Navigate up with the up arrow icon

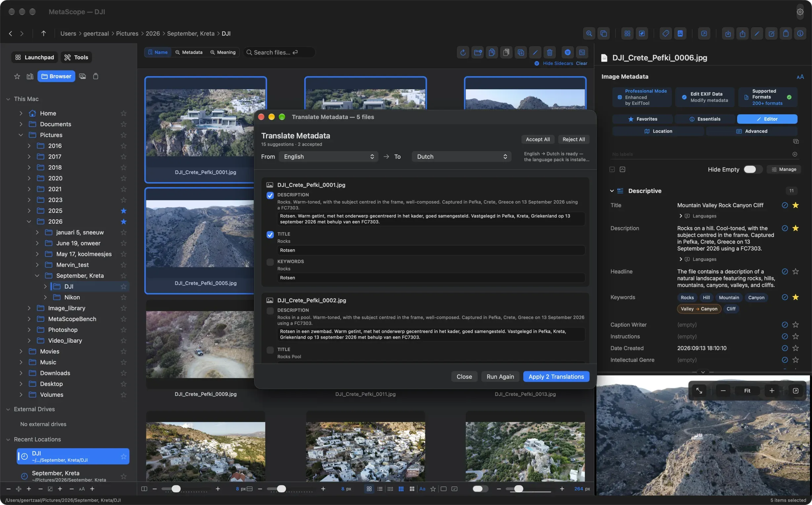tap(43, 33)
